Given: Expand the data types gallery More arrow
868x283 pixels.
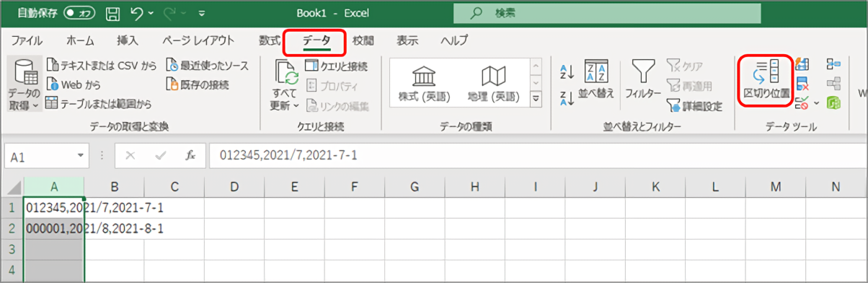Looking at the screenshot, I should tap(536, 99).
